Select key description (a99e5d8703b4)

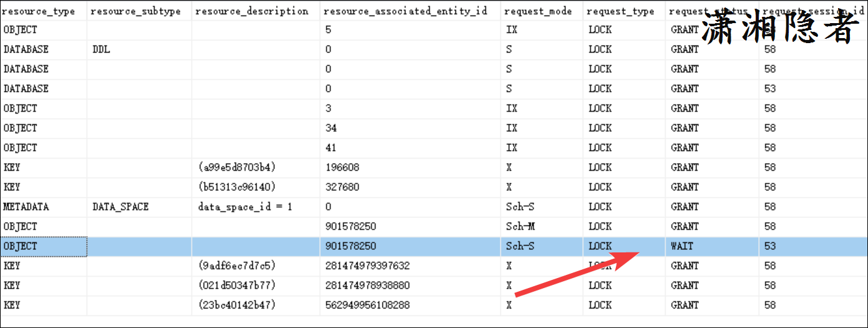[237, 167]
